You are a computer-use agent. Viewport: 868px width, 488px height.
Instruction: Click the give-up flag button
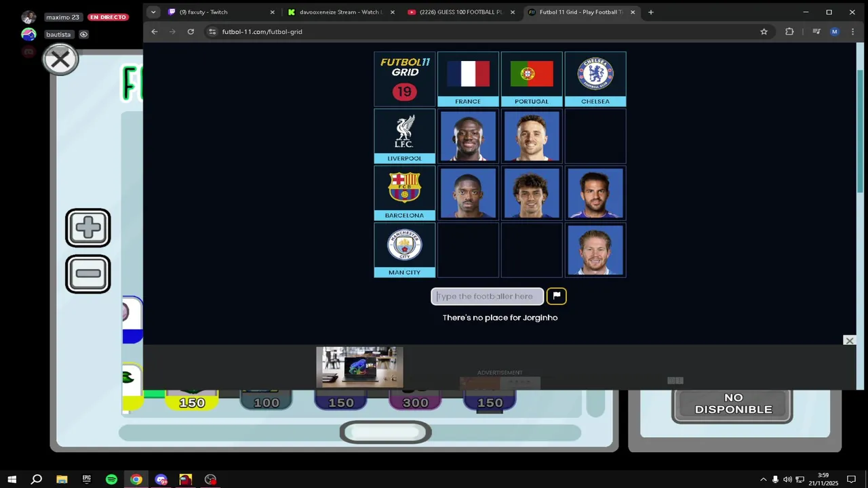[x=557, y=296]
